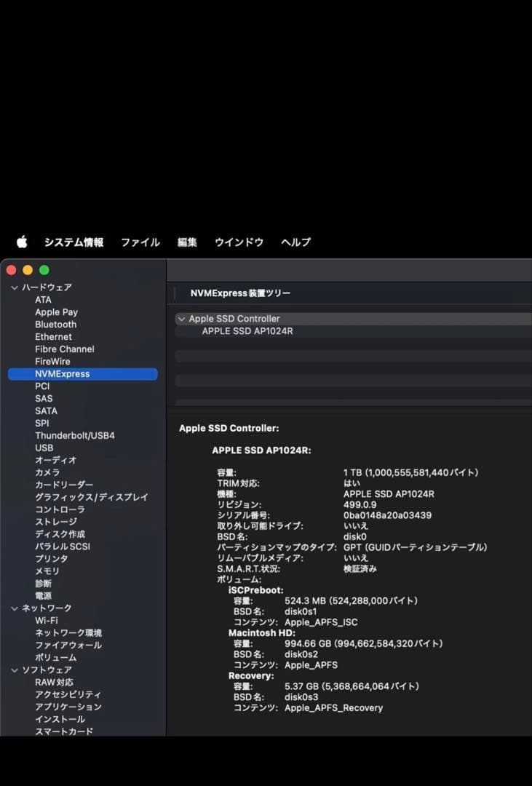Open the ファイル menu

[x=140, y=242]
